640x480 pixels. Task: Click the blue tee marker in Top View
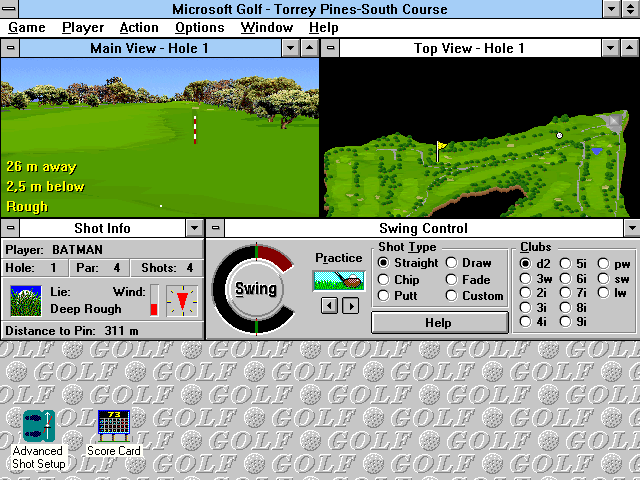597,151
